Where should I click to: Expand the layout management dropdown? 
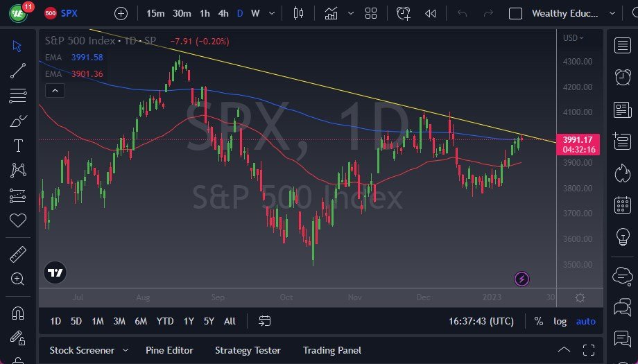coord(612,13)
